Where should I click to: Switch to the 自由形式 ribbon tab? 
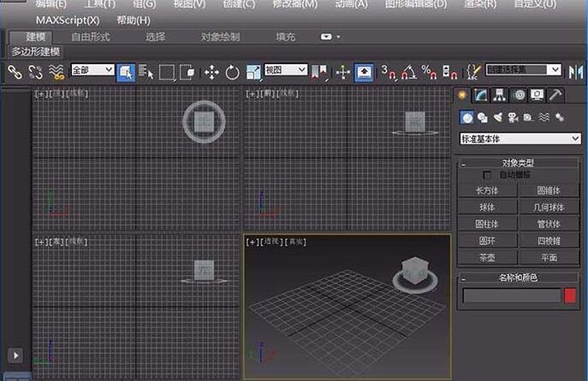coord(91,37)
